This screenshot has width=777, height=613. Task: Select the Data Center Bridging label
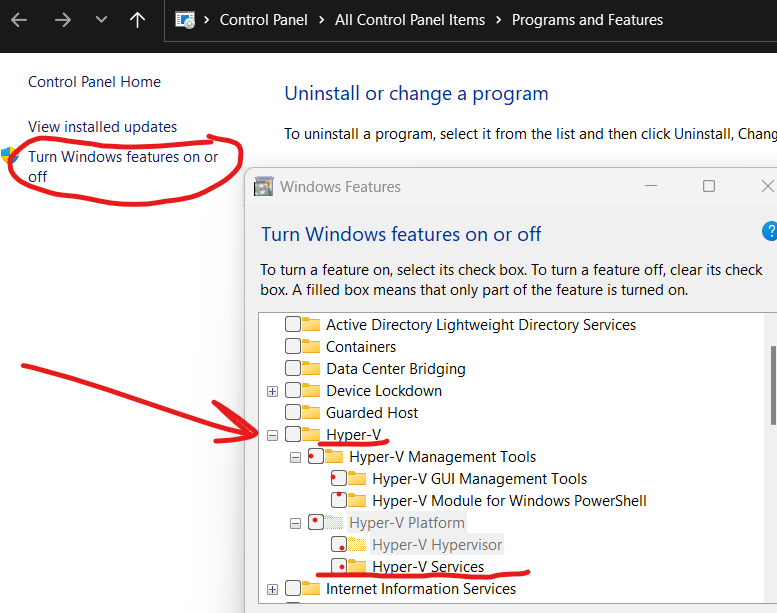395,369
